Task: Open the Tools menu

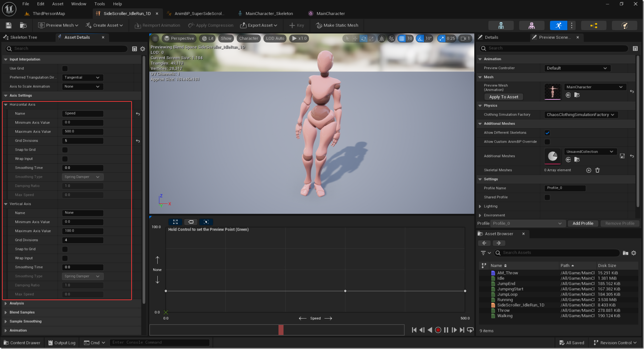Action: pos(99,4)
